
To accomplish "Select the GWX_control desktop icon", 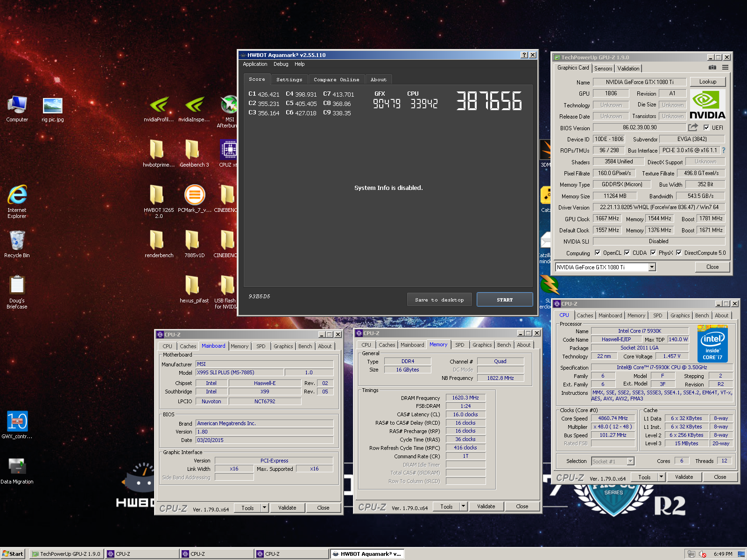I will (17, 425).
